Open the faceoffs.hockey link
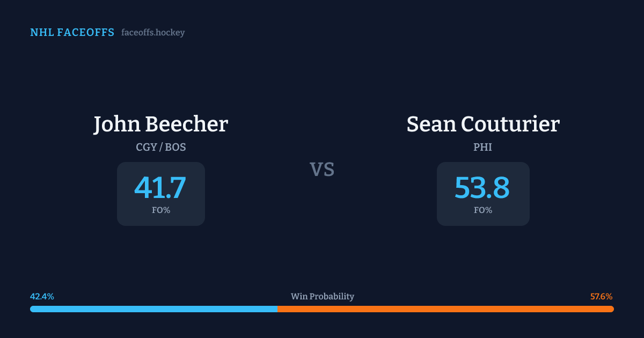 coord(153,33)
